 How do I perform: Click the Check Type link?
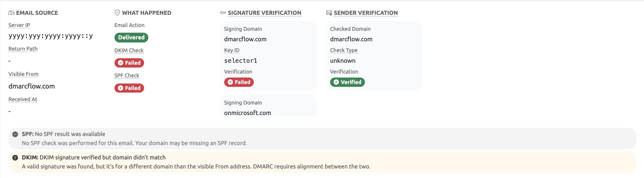343,50
